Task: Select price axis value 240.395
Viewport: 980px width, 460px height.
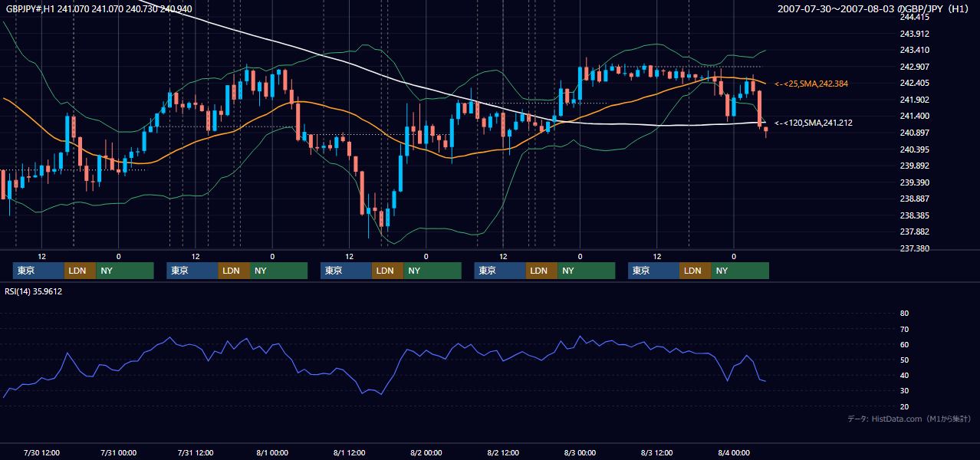Action: click(x=914, y=149)
